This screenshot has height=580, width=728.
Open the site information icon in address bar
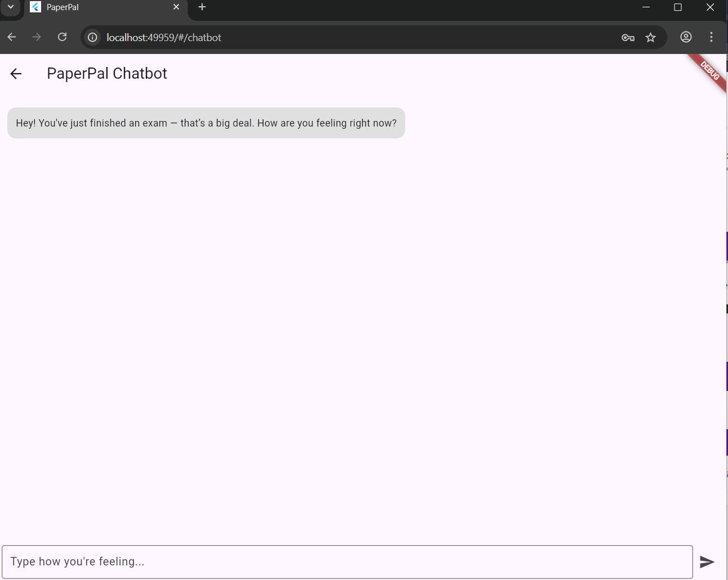tap(92, 37)
